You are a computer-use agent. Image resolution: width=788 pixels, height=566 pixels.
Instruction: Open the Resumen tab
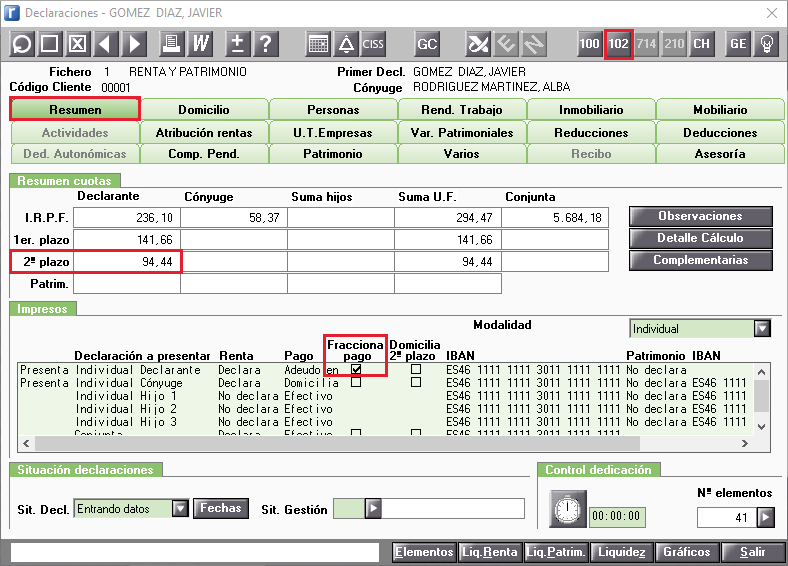75,110
